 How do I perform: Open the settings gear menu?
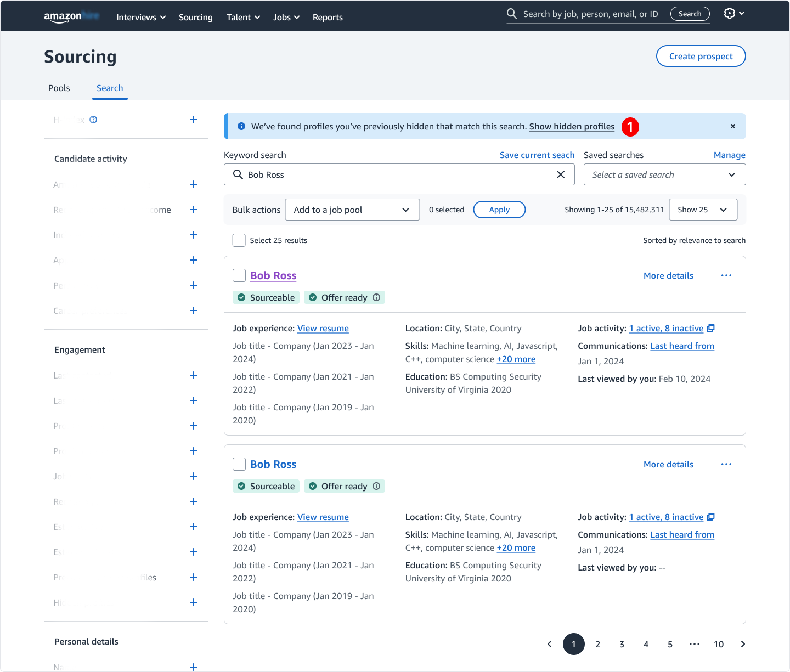[734, 13]
